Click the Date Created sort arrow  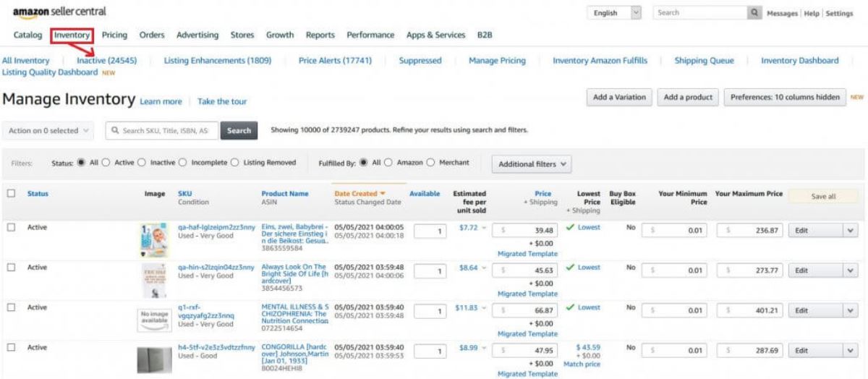[383, 194]
